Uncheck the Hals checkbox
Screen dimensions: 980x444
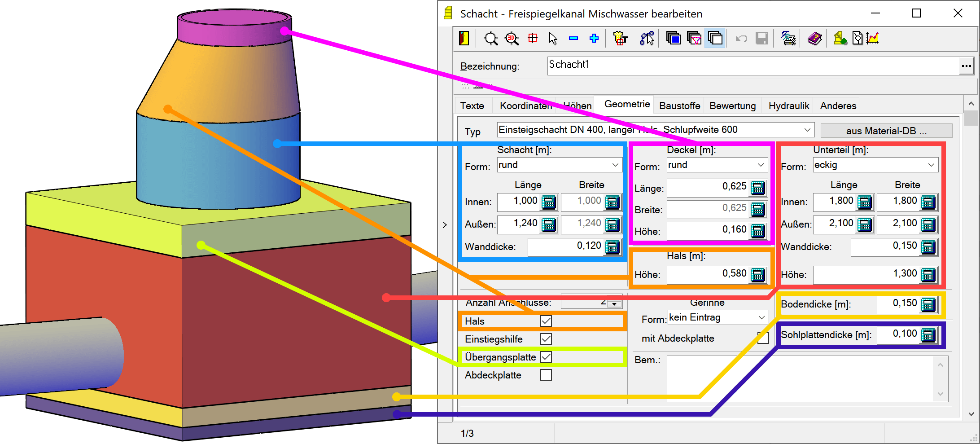pyautogui.click(x=546, y=321)
